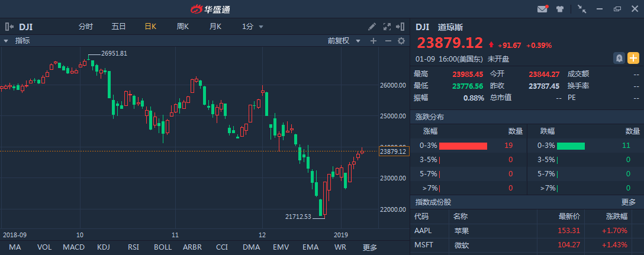Switch to the 周K chart tab
This screenshot has height=255, width=644.
[x=182, y=27]
